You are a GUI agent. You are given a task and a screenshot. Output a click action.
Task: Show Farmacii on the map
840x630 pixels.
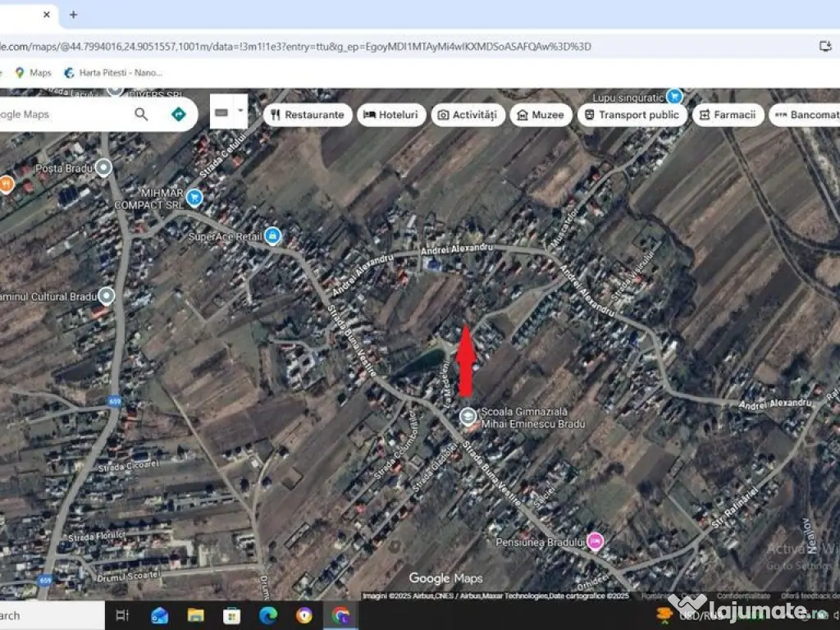pos(728,115)
